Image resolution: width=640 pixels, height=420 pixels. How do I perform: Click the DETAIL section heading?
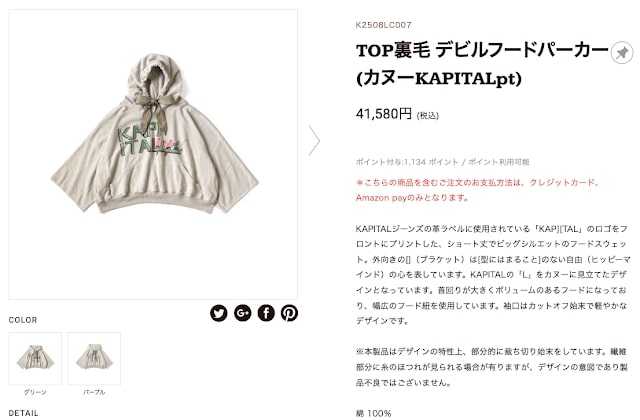24,413
